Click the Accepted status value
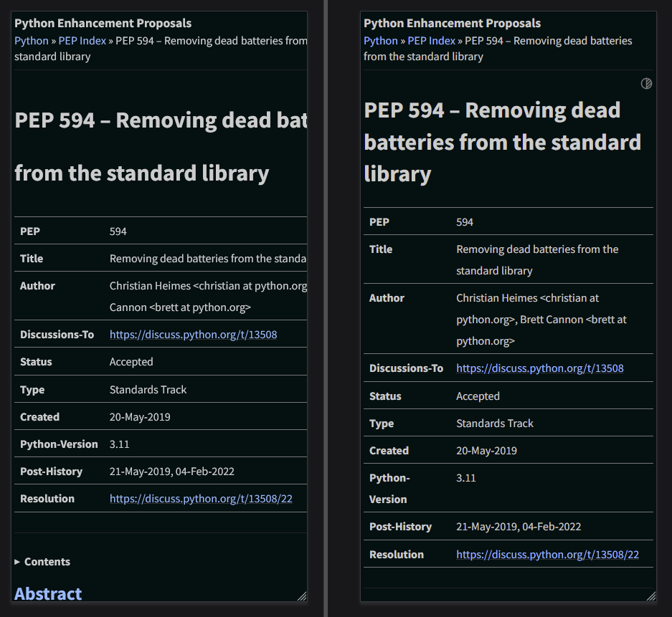This screenshot has height=617, width=672. 131,362
